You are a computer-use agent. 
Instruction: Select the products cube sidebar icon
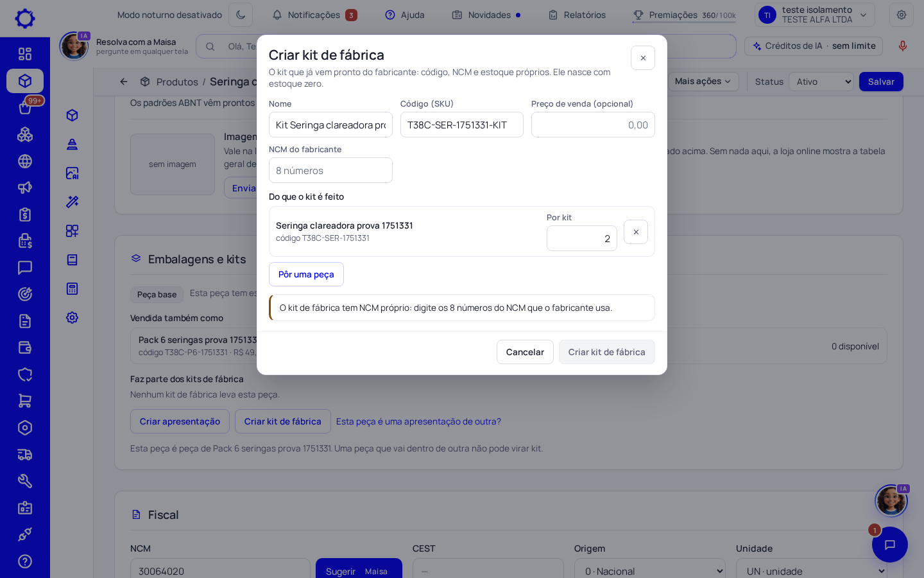[25, 81]
